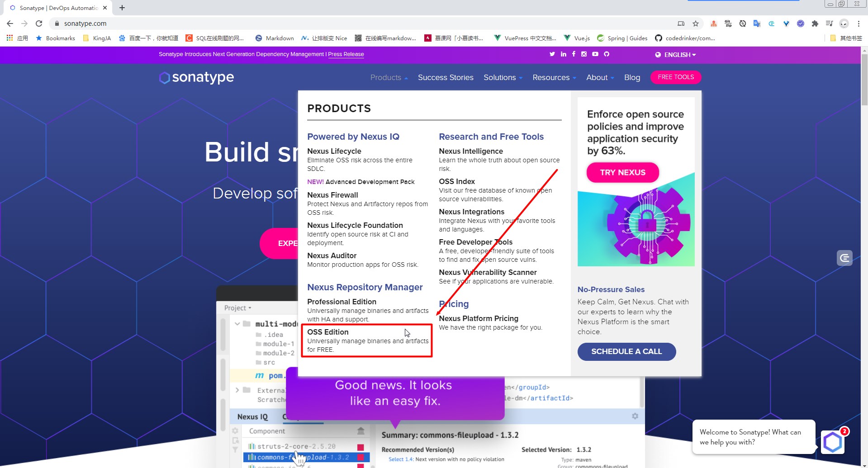The width and height of the screenshot is (868, 468).
Task: Reload the sonatype.com page
Action: (x=39, y=24)
